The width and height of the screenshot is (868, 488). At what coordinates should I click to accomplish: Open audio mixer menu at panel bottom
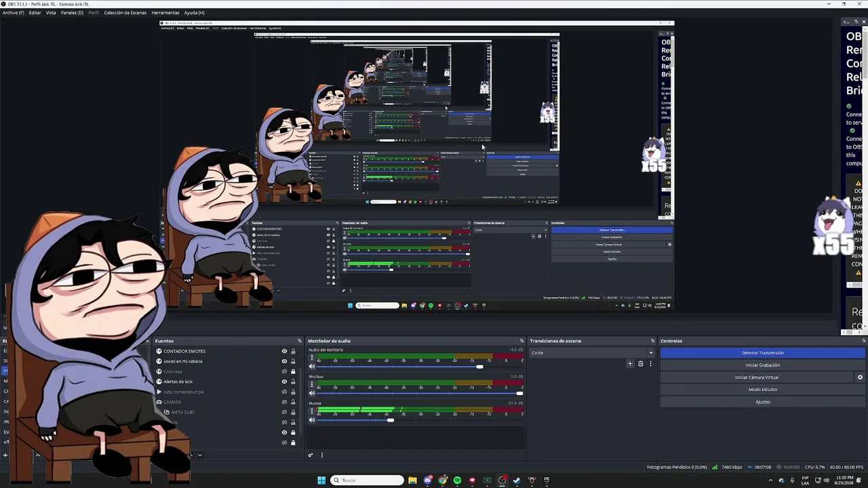click(322, 455)
